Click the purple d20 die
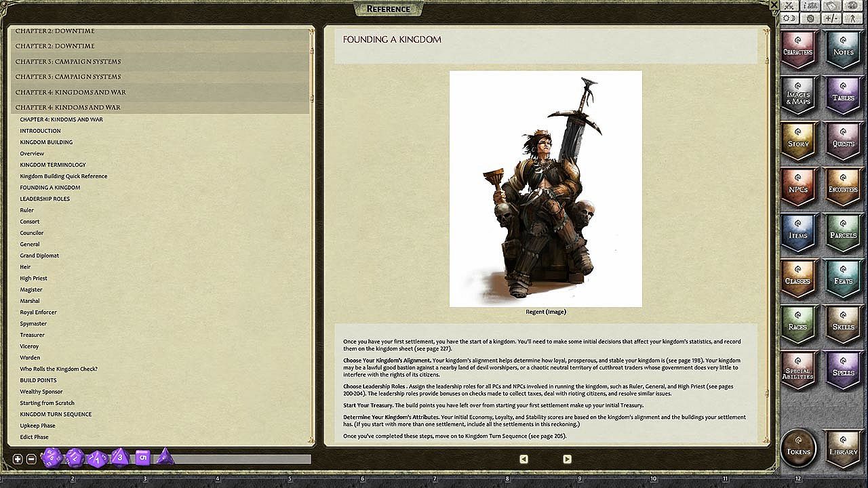Image resolution: width=868 pixels, height=488 pixels. (52, 458)
